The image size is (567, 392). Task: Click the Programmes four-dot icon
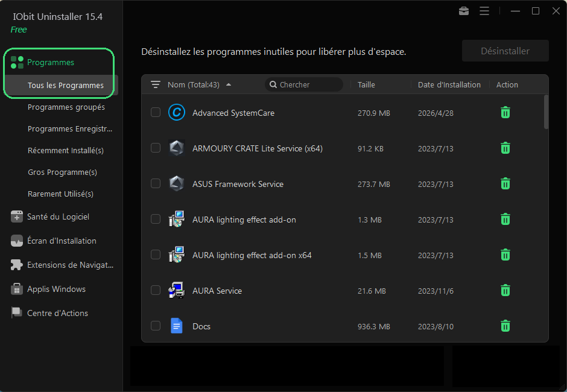pyautogui.click(x=17, y=62)
